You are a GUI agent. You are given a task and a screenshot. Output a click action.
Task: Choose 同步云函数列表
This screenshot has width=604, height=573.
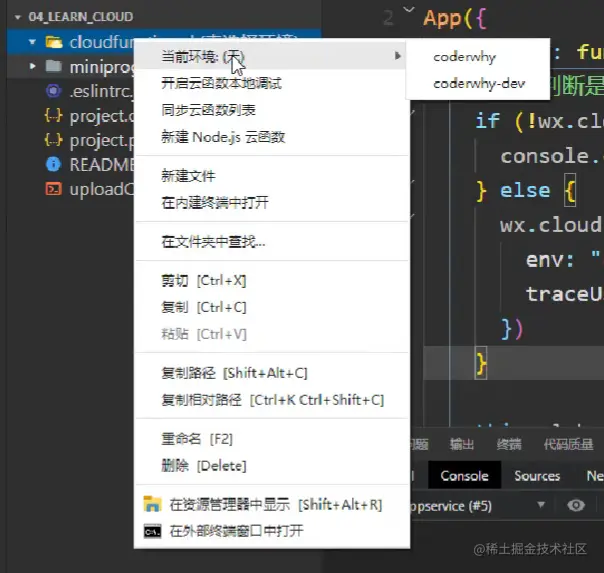pyautogui.click(x=208, y=110)
